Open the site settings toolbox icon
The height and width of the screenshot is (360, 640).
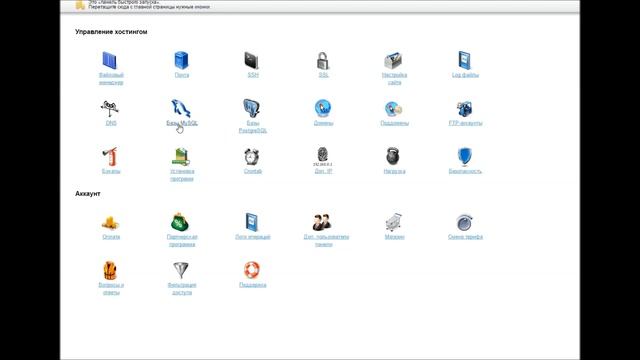pyautogui.click(x=393, y=60)
